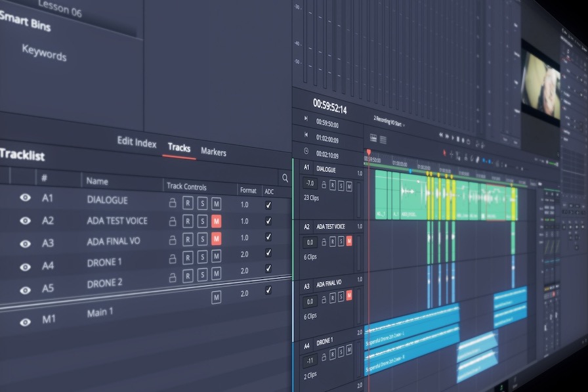
Task: Lock the DRONE 2 track in Tracklist
Action: 173,277
